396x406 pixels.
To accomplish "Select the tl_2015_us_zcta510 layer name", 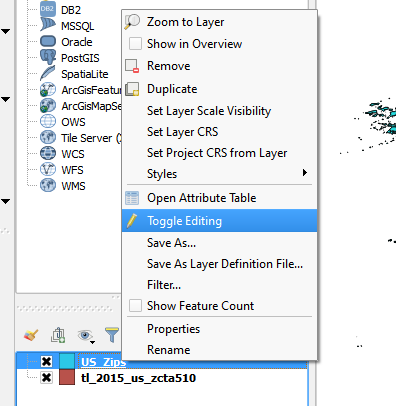I will pyautogui.click(x=138, y=378).
